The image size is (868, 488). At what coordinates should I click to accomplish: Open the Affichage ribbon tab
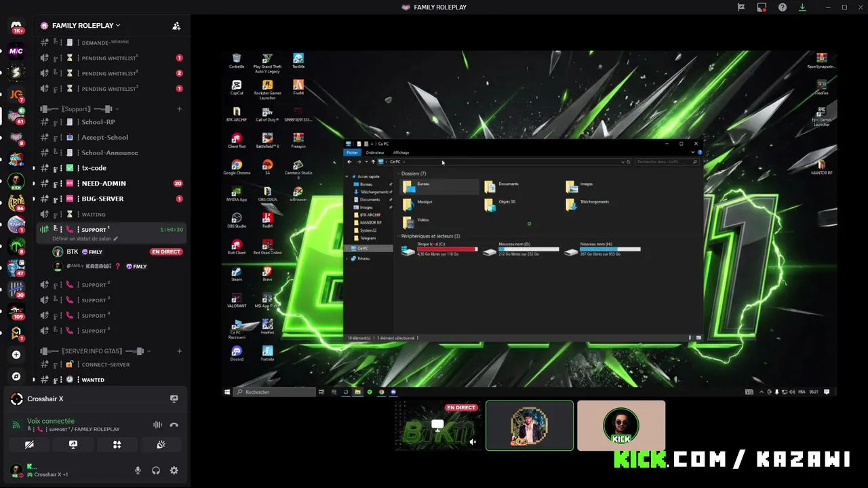point(401,152)
